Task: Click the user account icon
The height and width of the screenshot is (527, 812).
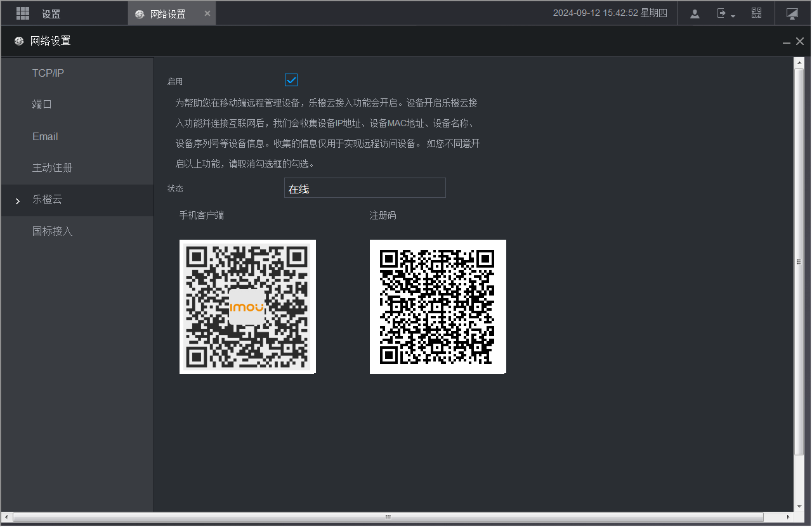Action: click(x=695, y=13)
